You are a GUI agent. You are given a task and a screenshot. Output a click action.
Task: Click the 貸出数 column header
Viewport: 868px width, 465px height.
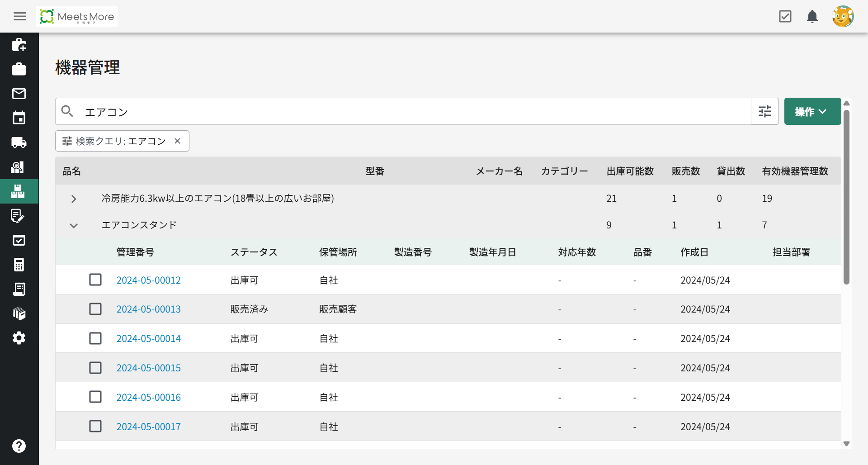(x=731, y=171)
